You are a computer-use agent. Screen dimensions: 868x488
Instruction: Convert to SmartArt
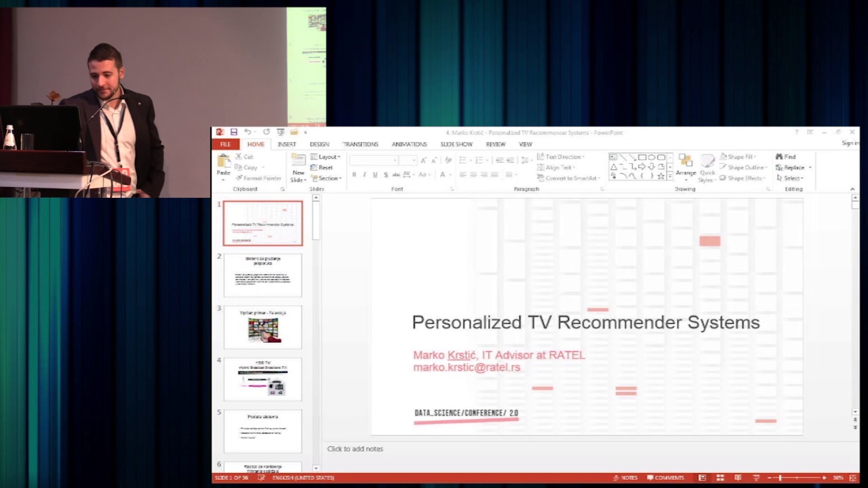coord(568,178)
